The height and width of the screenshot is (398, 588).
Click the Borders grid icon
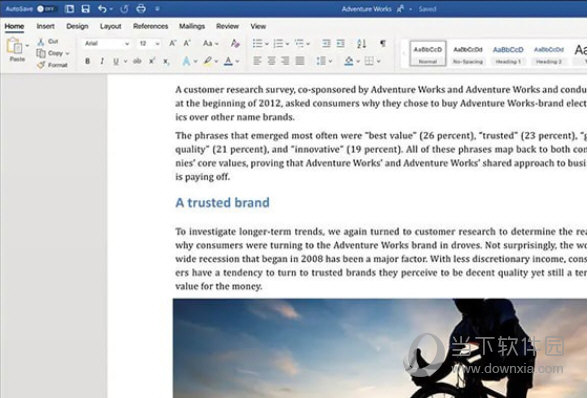tap(369, 61)
